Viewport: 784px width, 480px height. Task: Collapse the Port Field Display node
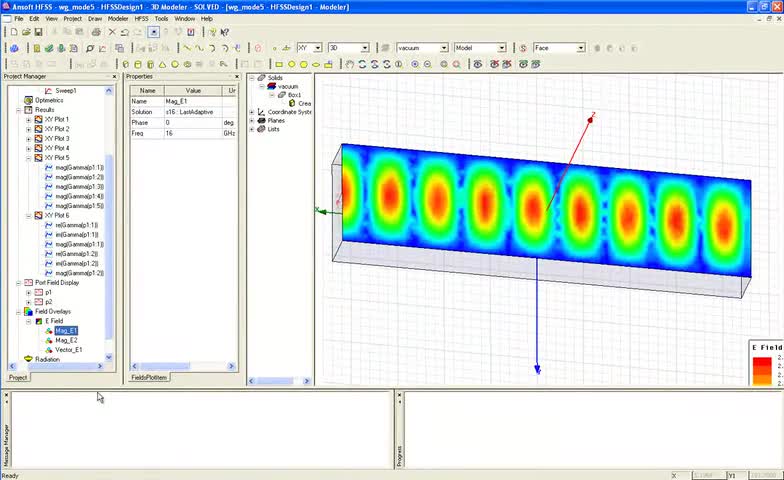click(x=18, y=283)
